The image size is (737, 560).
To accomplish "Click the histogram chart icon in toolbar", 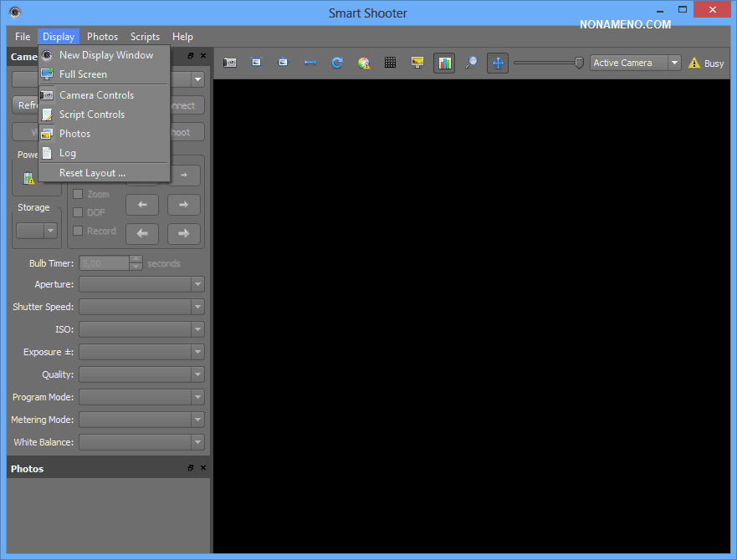I will pyautogui.click(x=444, y=63).
